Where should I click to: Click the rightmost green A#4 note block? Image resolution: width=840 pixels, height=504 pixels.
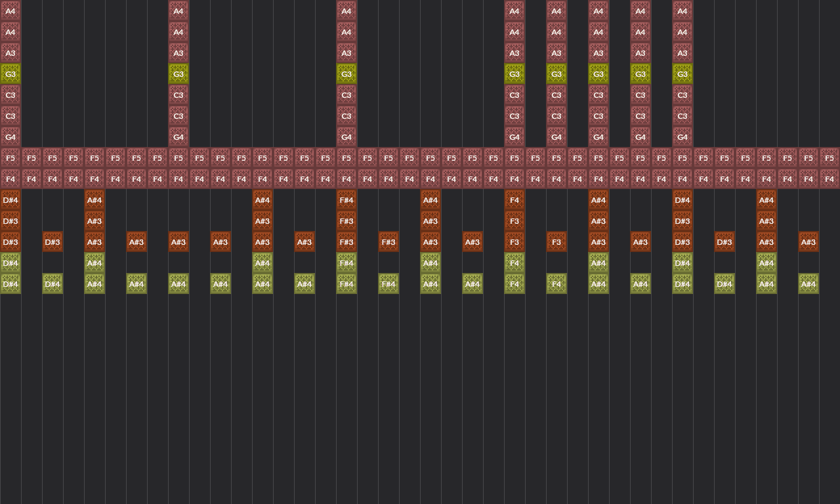pos(808,283)
